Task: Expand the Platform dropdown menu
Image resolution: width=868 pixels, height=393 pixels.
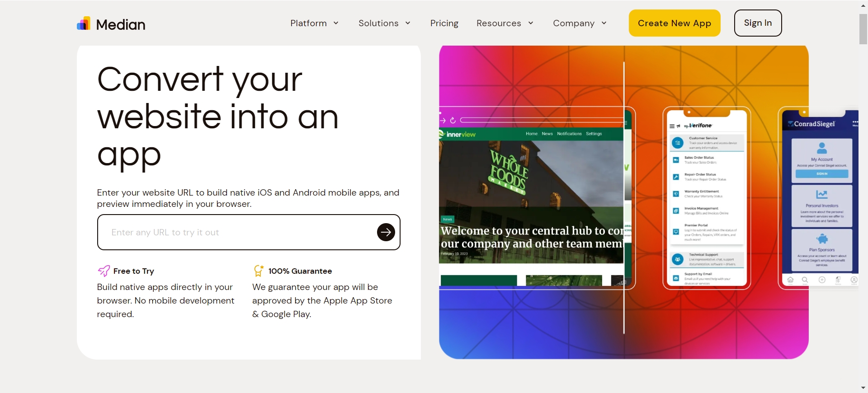Action: click(x=315, y=23)
